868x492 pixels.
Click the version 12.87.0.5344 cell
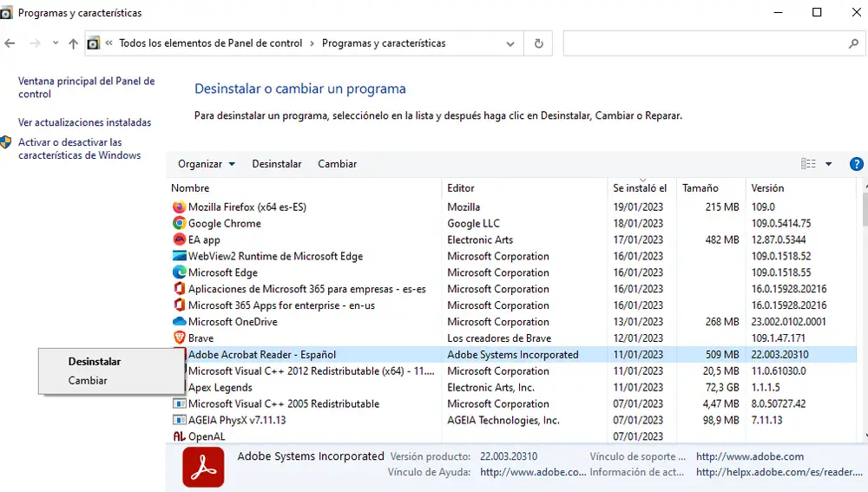pos(779,239)
